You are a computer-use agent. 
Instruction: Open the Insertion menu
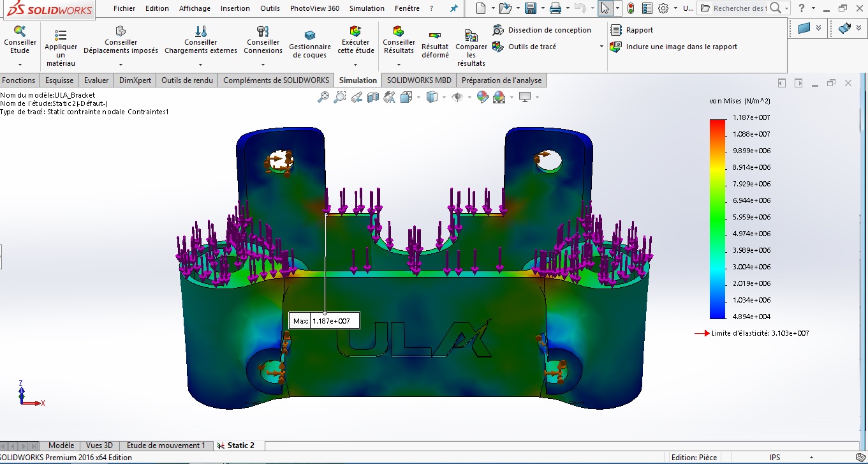tap(235, 8)
